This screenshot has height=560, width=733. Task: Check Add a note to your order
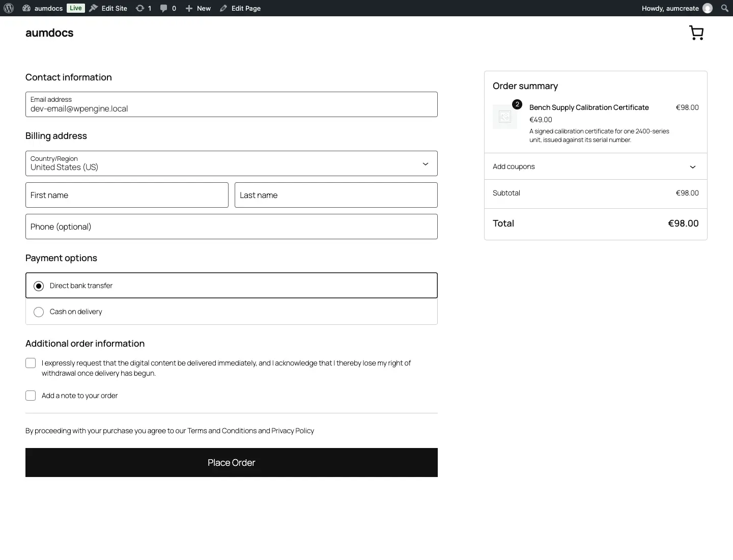pos(31,396)
